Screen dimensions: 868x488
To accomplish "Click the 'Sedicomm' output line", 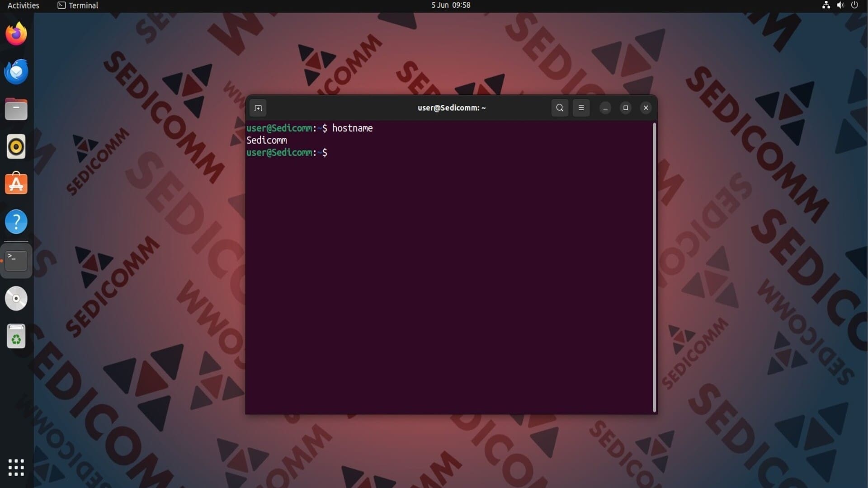I will pos(267,141).
